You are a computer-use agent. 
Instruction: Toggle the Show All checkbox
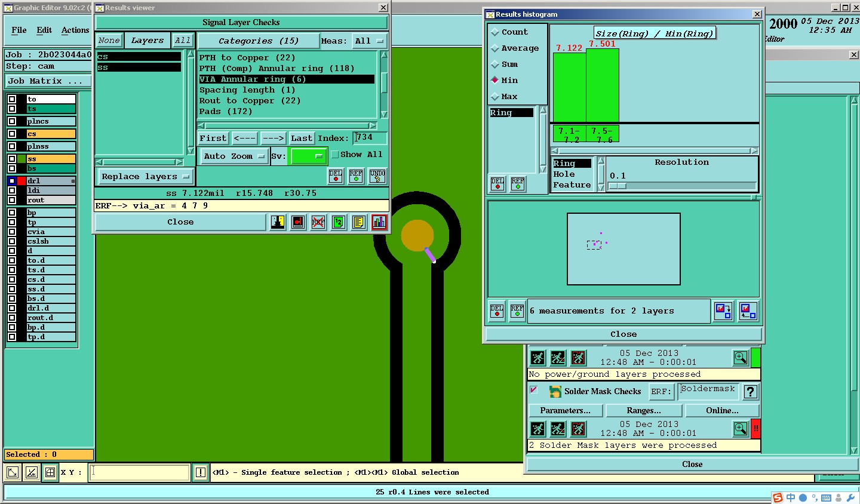(x=335, y=155)
